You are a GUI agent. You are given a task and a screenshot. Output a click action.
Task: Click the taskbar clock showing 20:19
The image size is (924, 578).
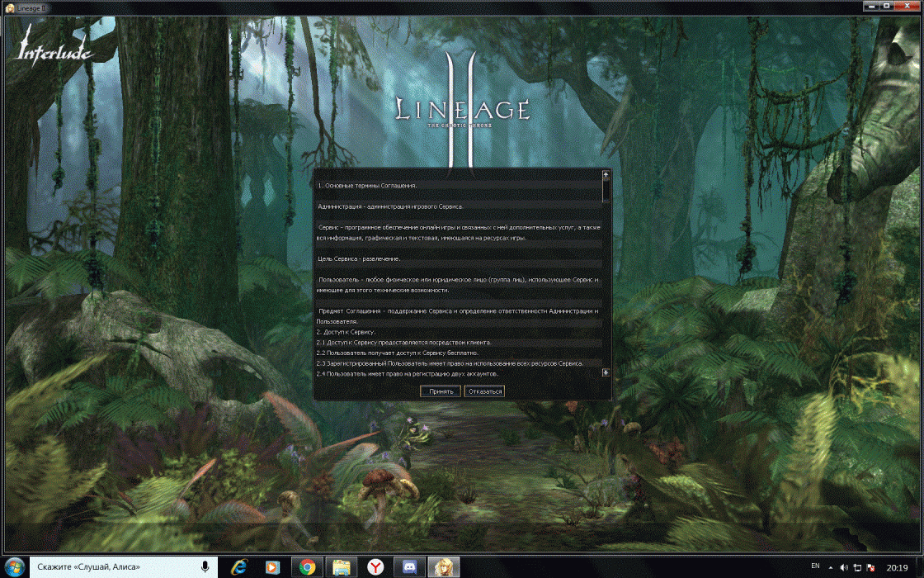coord(897,568)
